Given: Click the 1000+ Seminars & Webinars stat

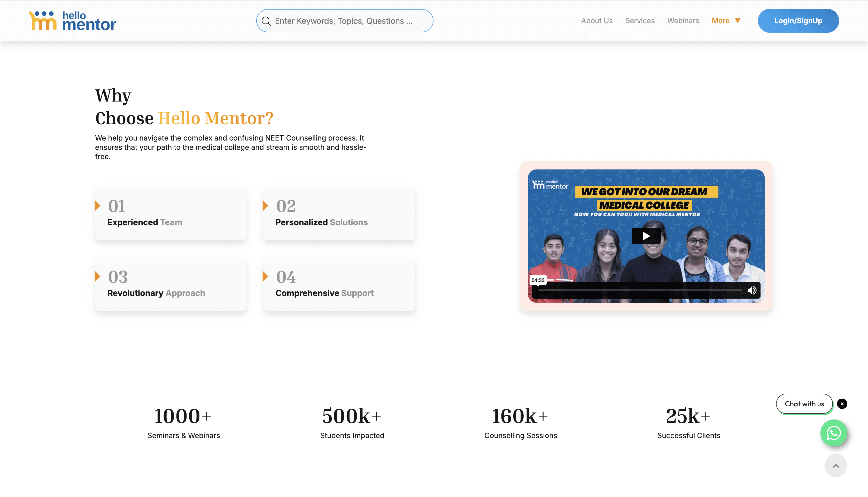Looking at the screenshot, I should [x=184, y=423].
